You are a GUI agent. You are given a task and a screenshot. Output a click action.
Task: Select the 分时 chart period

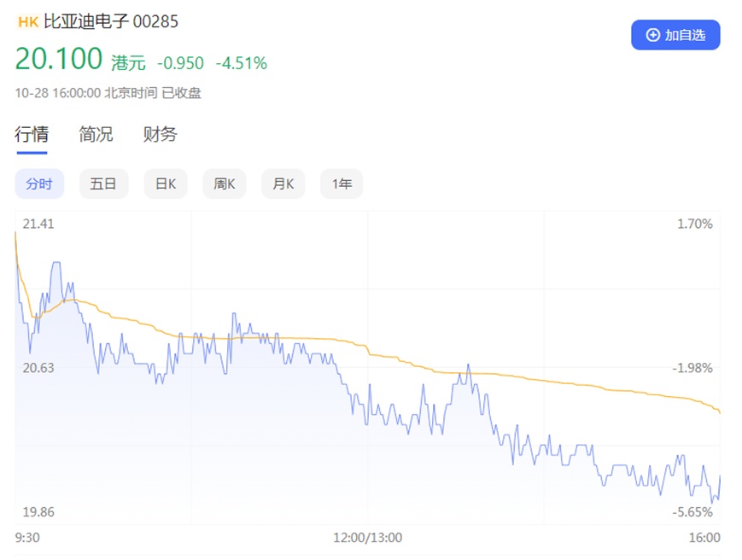(39, 184)
